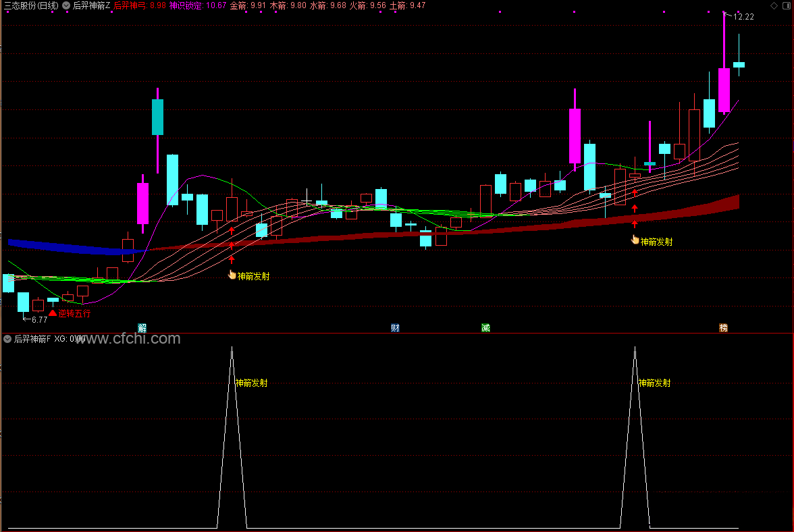Click the XG: 0.00 value
Image resolution: width=794 pixels, height=532 pixels.
pos(70,339)
